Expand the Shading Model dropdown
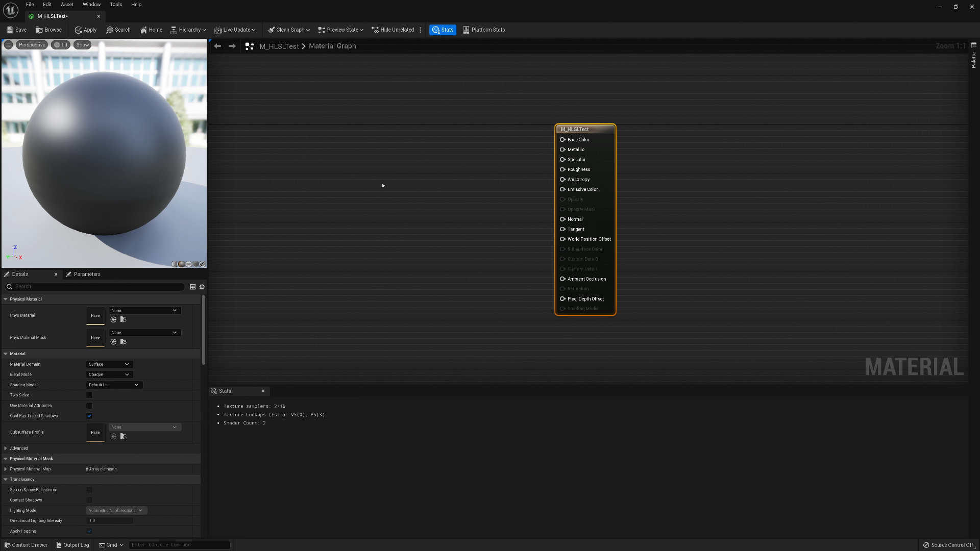The image size is (980, 551). (x=113, y=384)
